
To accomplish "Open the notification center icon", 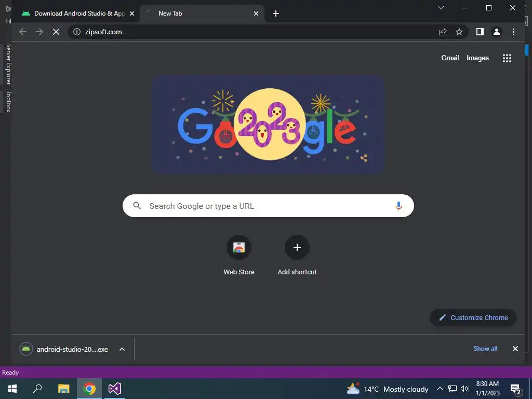I will coord(516,389).
